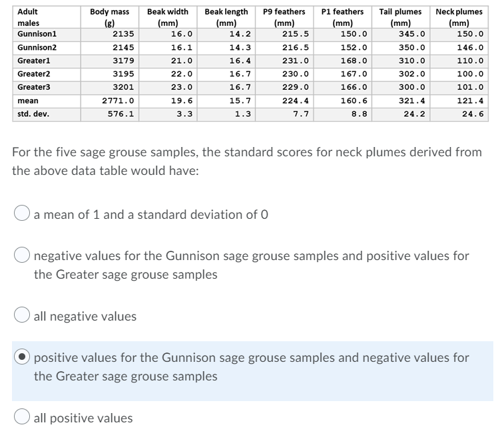Image resolution: width=504 pixels, height=443 pixels.
Task: Click the Gunnison2 neck plumes value 146.0
Action: 470,47
